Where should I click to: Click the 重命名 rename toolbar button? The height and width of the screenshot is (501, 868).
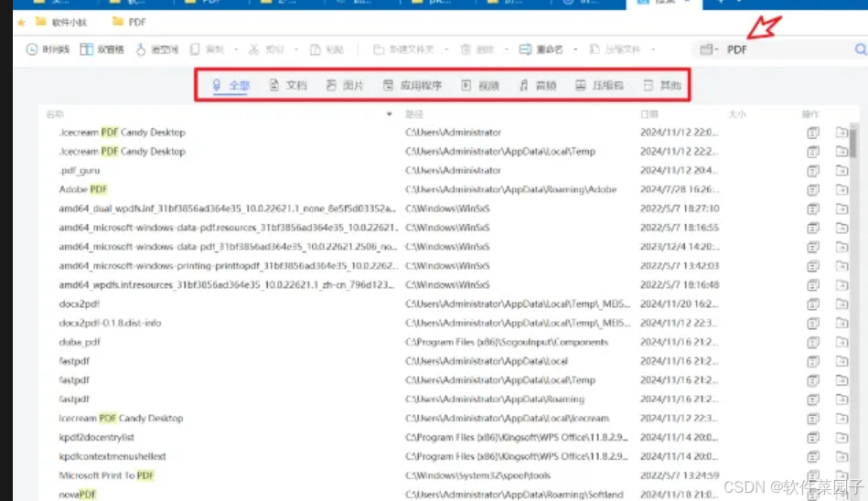(541, 49)
